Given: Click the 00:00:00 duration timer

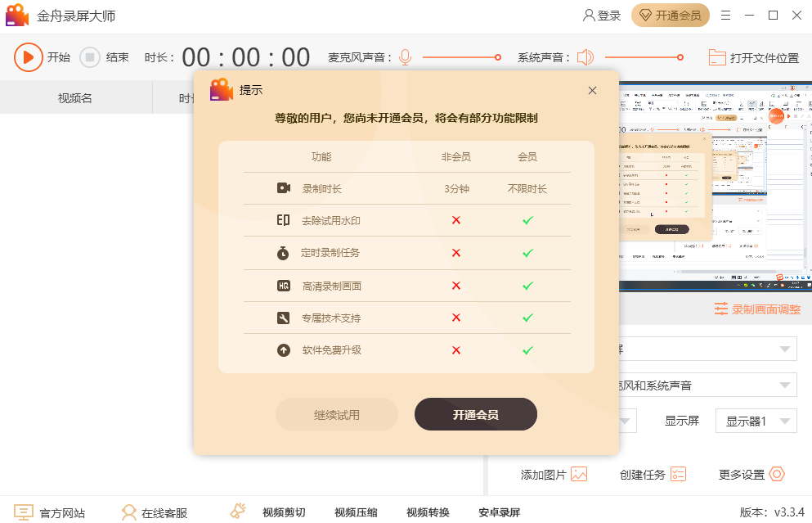Looking at the screenshot, I should point(246,57).
